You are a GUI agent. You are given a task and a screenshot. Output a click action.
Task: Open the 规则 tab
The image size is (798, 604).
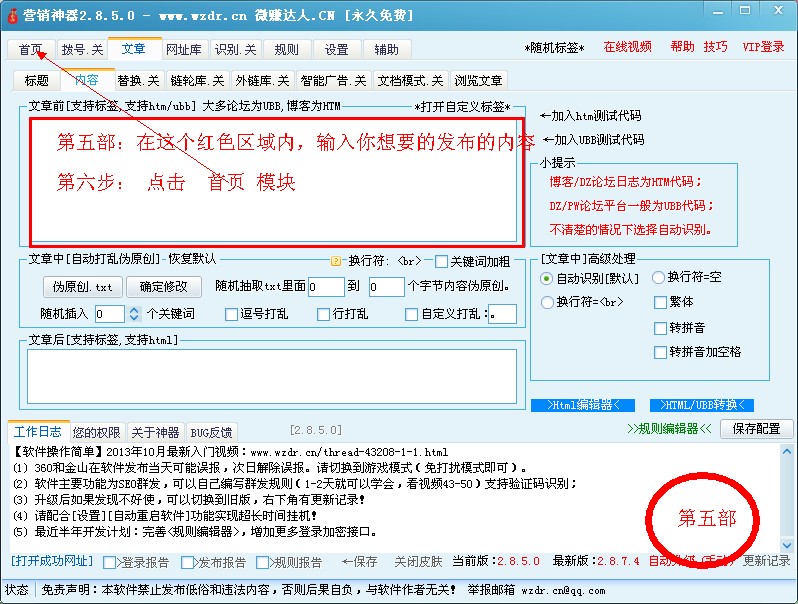286,49
